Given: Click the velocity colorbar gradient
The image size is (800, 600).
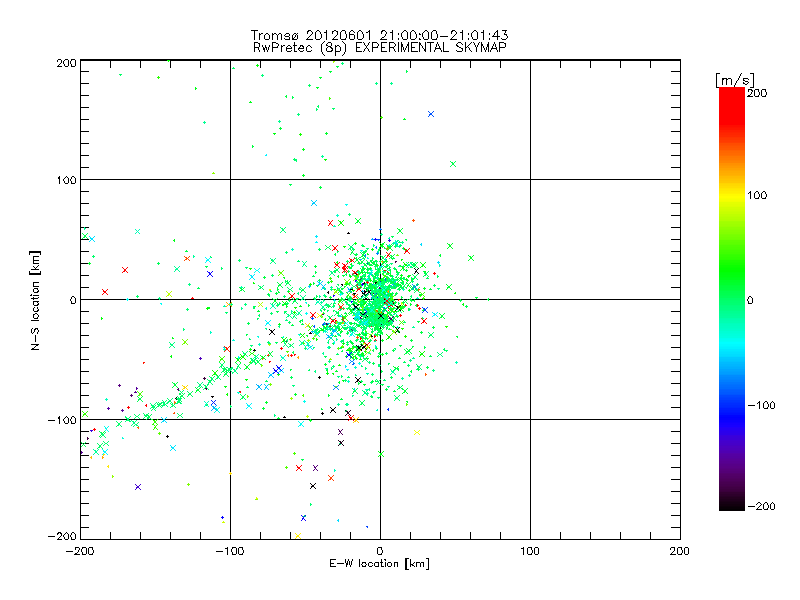Looking at the screenshot, I should pos(732,299).
